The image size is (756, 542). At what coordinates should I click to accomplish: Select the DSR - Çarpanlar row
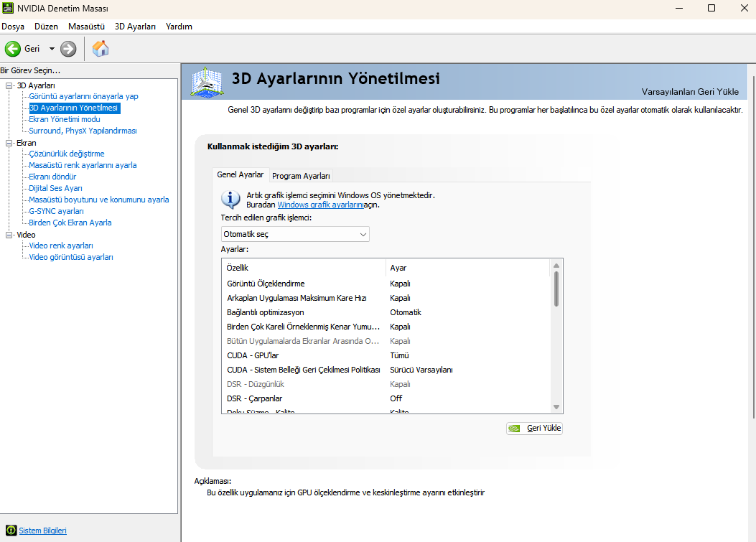click(387, 399)
